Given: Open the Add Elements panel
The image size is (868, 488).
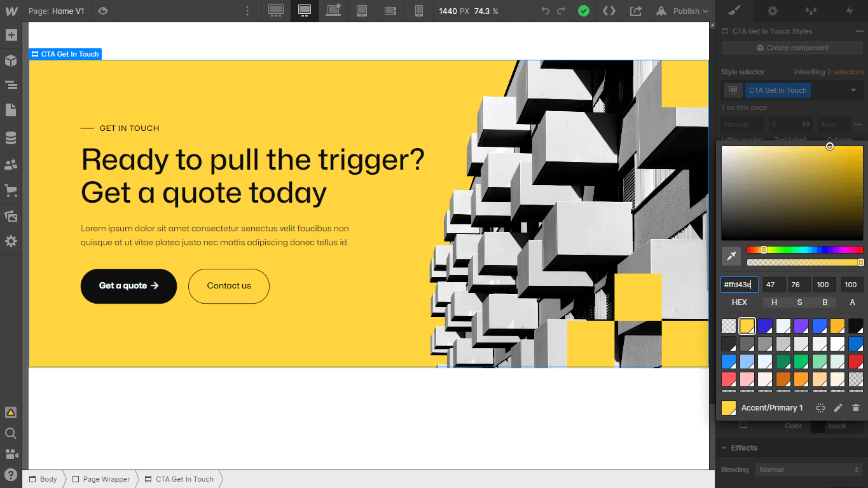Looking at the screenshot, I should pos(11,35).
